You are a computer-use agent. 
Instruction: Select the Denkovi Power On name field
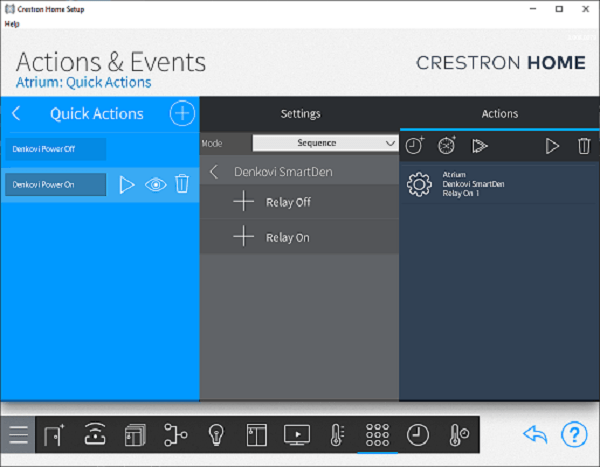coord(55,185)
